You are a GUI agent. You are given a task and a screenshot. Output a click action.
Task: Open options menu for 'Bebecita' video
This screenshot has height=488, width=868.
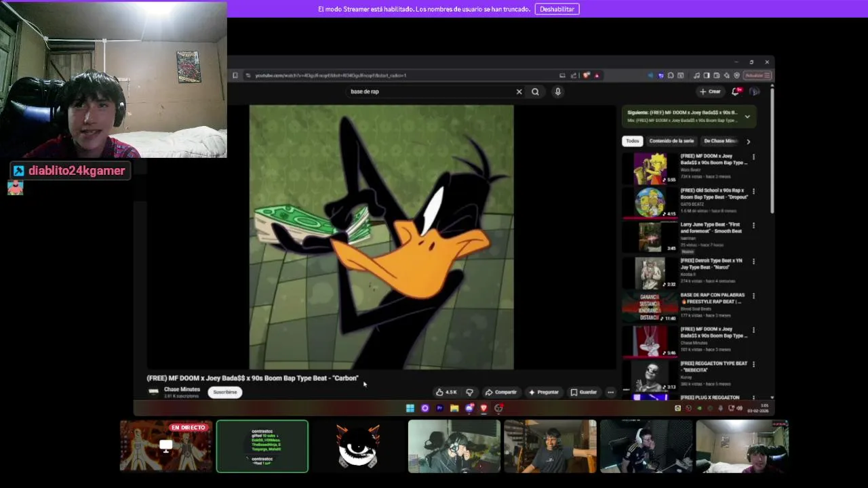[x=753, y=365]
